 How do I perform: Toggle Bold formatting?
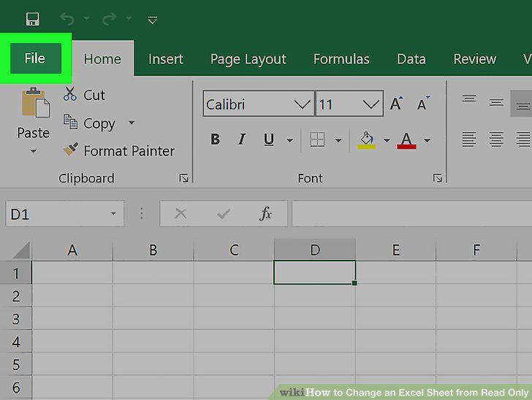215,139
